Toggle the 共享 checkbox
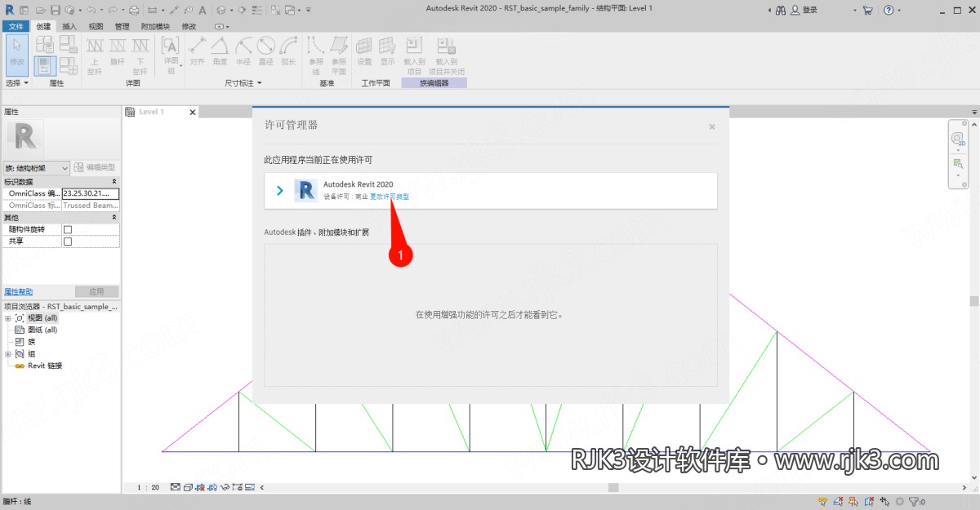The image size is (980, 510). (x=68, y=242)
